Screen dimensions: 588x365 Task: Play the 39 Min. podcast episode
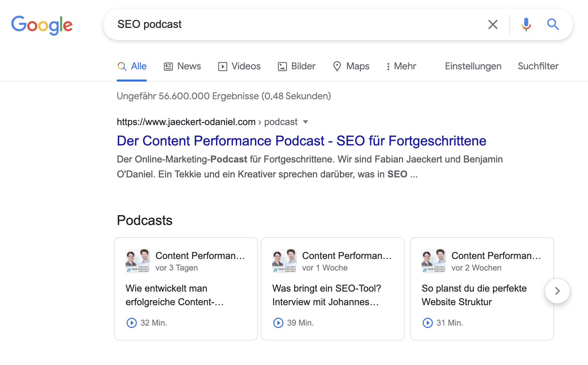(x=278, y=323)
